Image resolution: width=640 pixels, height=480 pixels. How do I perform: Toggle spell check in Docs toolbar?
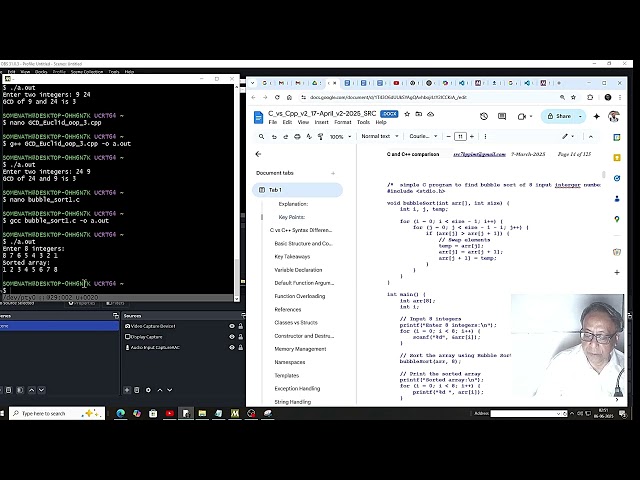[x=309, y=137]
